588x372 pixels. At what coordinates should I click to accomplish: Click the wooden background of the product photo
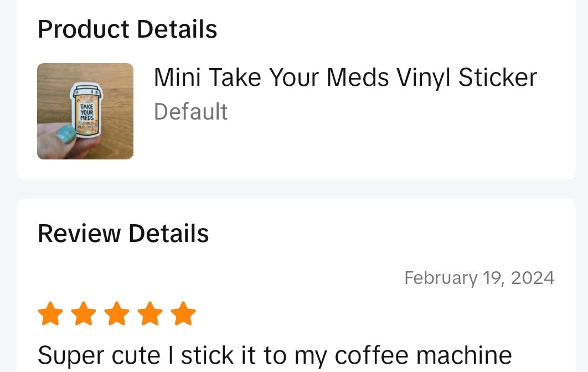click(x=117, y=83)
